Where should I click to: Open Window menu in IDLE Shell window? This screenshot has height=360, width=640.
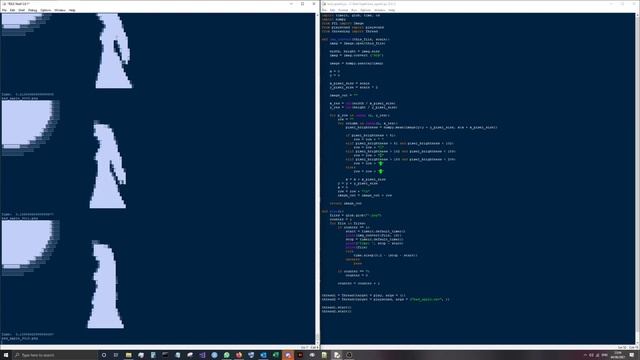tap(60, 10)
